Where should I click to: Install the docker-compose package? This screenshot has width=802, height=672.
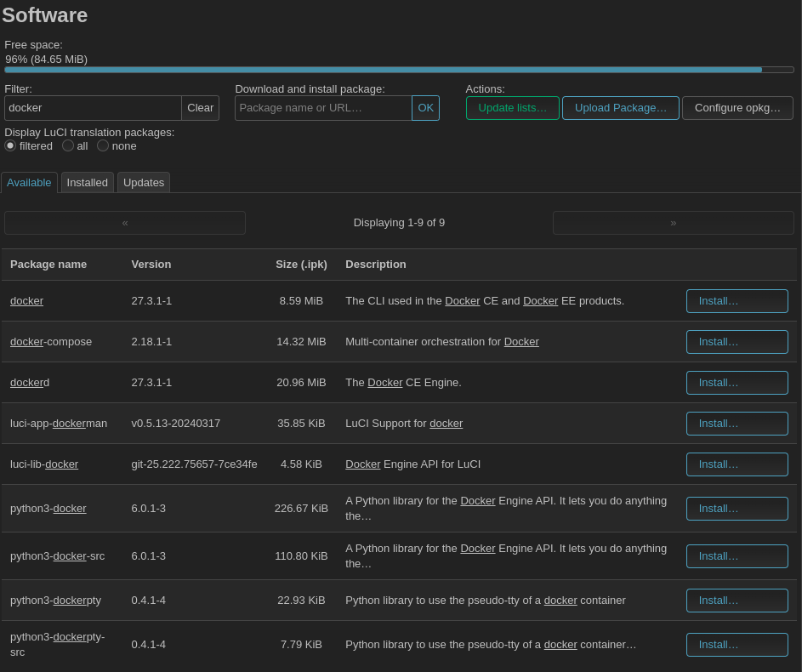pyautogui.click(x=737, y=342)
